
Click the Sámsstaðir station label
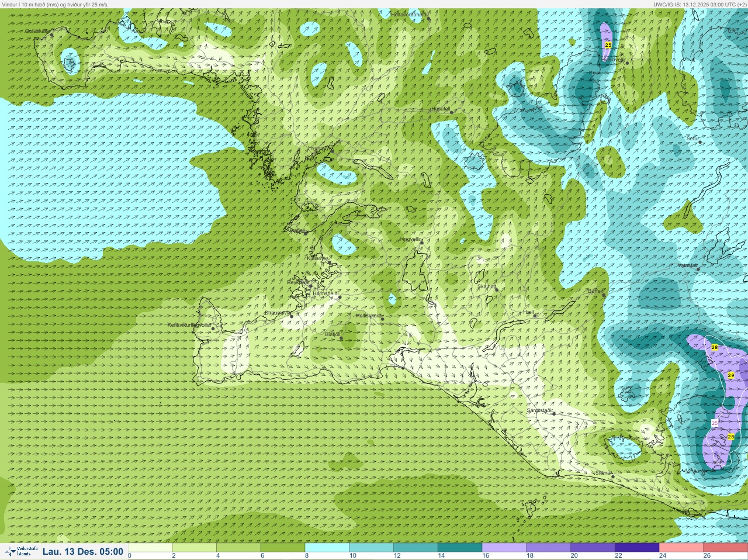tap(540, 410)
